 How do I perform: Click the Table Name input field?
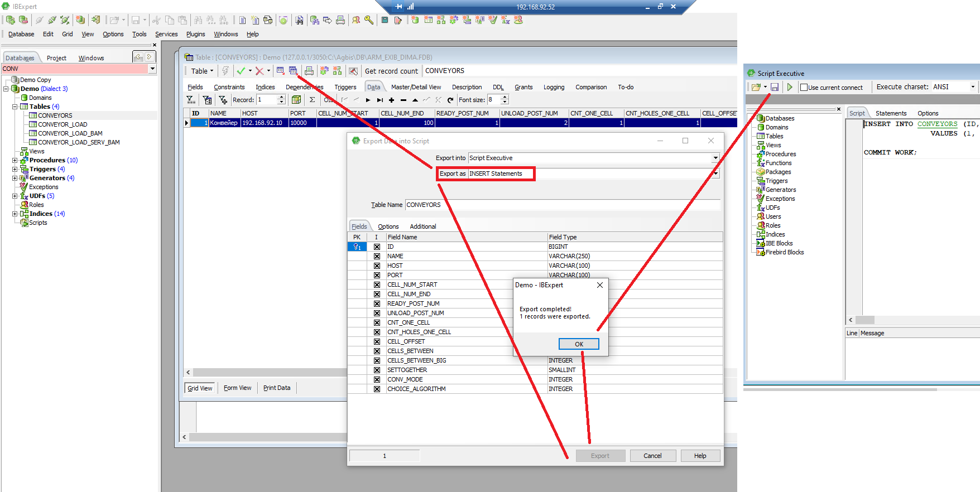click(x=563, y=205)
